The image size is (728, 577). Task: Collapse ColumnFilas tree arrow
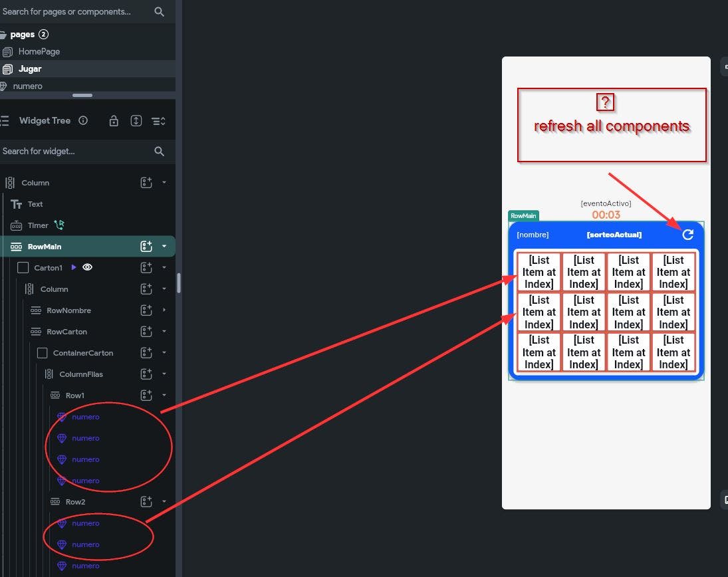tap(164, 374)
